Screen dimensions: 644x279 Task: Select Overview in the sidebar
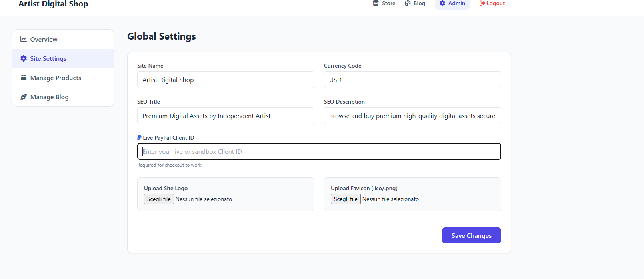pyautogui.click(x=63, y=39)
